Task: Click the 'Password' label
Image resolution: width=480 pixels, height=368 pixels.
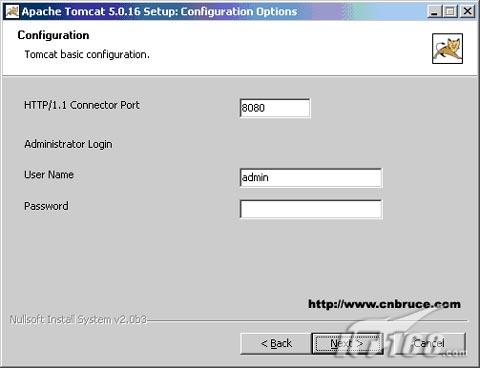Action: pos(46,206)
